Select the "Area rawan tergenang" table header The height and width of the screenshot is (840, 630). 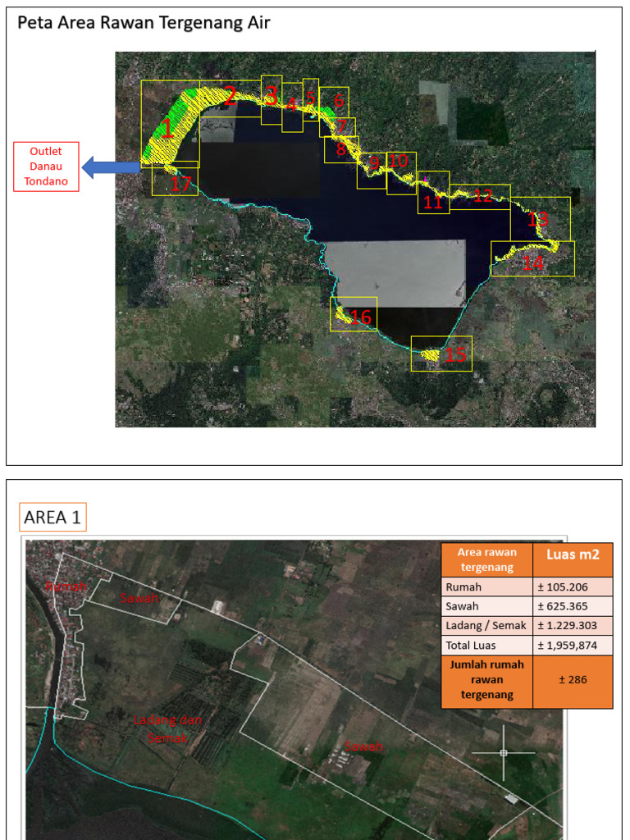click(487, 560)
